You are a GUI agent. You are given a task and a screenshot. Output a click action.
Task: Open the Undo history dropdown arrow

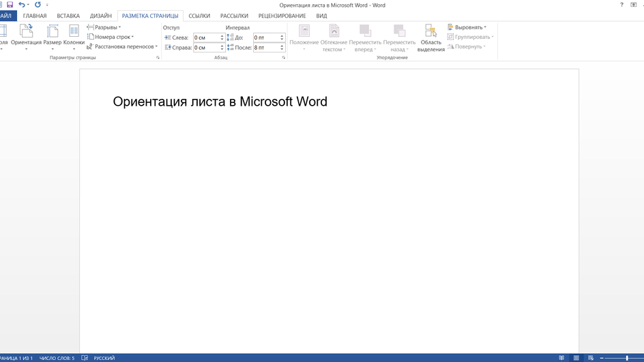click(29, 5)
